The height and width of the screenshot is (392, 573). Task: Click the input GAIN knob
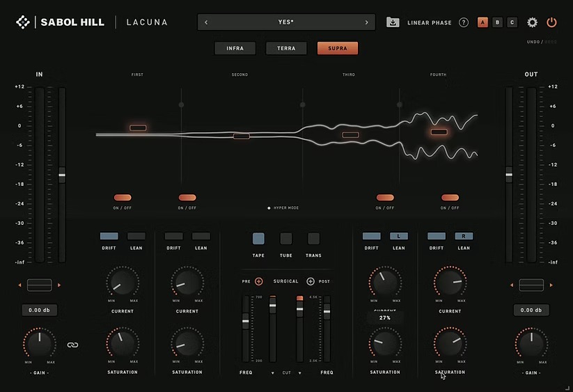coord(40,344)
